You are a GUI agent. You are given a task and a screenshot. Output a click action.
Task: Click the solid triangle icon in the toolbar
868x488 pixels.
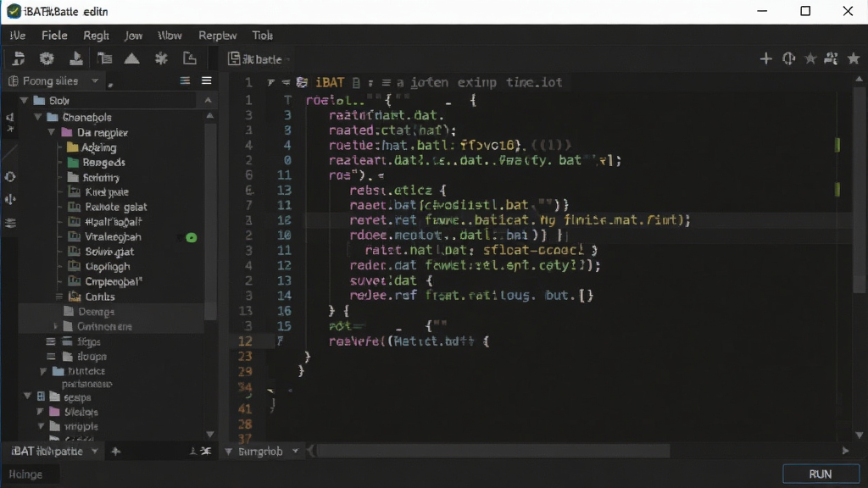point(131,58)
